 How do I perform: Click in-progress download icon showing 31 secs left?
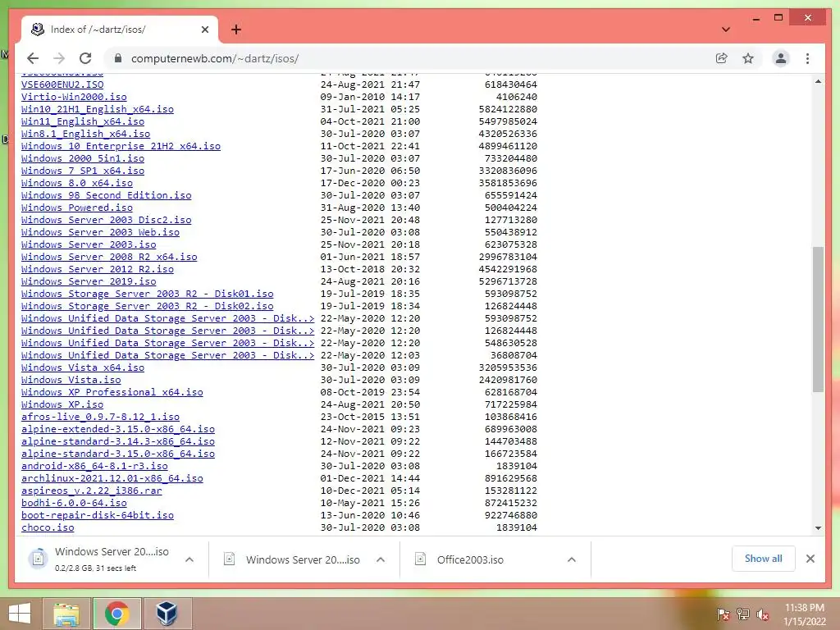pos(38,558)
